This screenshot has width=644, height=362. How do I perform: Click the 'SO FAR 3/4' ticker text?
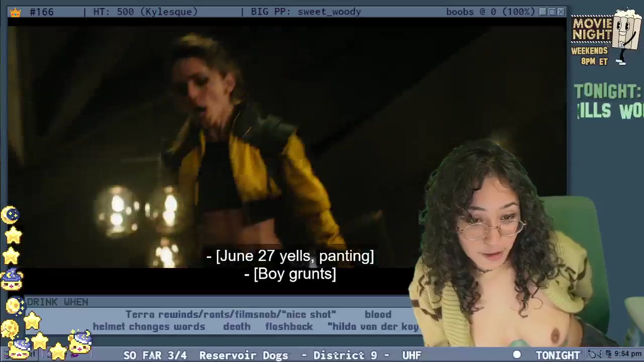tap(155, 355)
